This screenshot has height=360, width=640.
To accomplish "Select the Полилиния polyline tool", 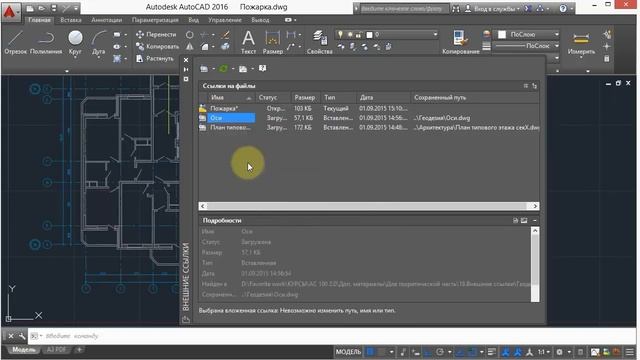I will 46,43.
